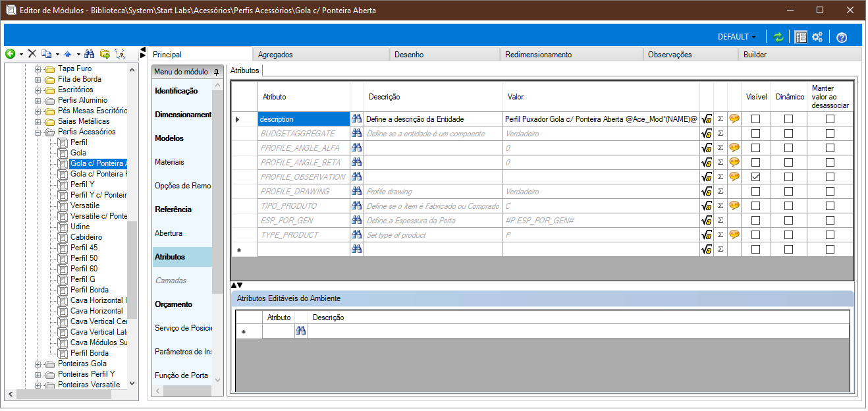Viewport: 868px width, 411px height.
Task: Switch to the Builder tab
Action: click(x=800, y=55)
